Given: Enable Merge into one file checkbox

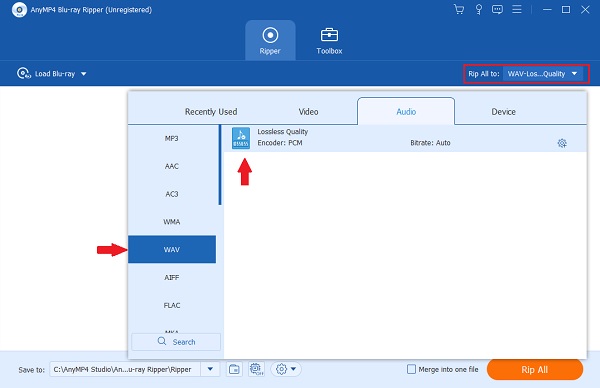Looking at the screenshot, I should pos(411,369).
